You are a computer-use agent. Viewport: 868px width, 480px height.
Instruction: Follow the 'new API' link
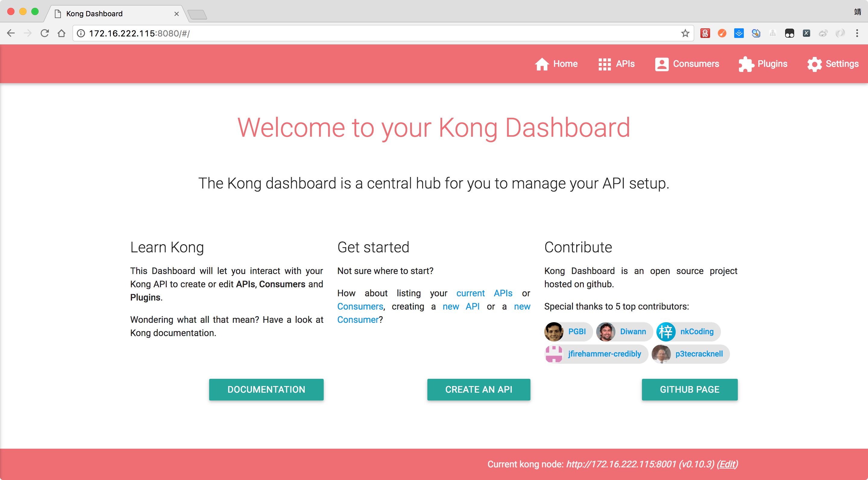pyautogui.click(x=461, y=307)
